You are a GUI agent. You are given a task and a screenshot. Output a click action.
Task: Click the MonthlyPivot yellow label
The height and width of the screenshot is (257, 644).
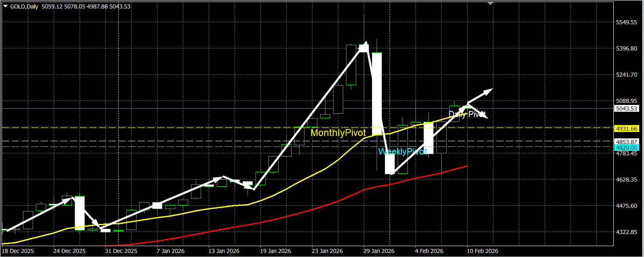(x=338, y=133)
